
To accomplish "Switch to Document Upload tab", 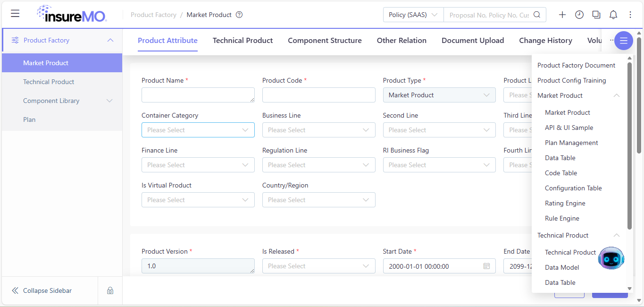I will (473, 41).
